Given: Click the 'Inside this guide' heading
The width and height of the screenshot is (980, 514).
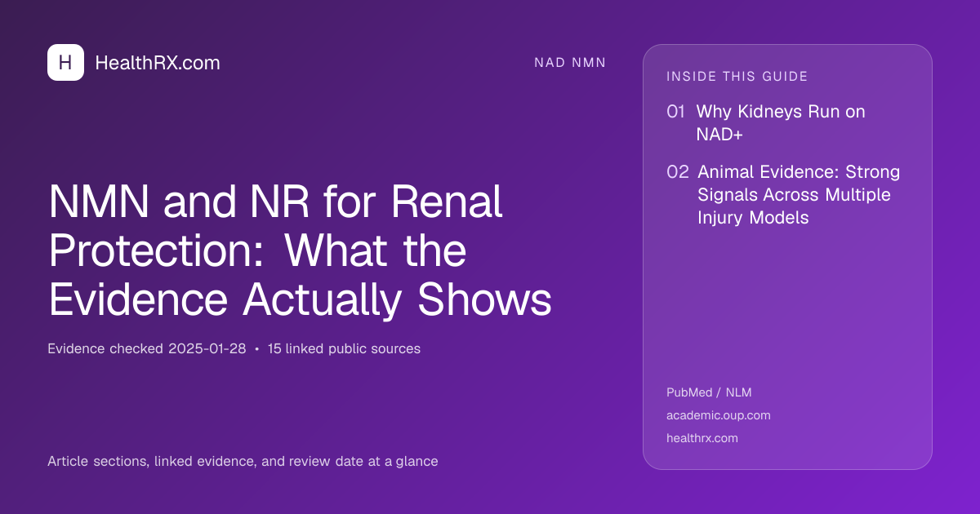Looking at the screenshot, I should [x=737, y=77].
